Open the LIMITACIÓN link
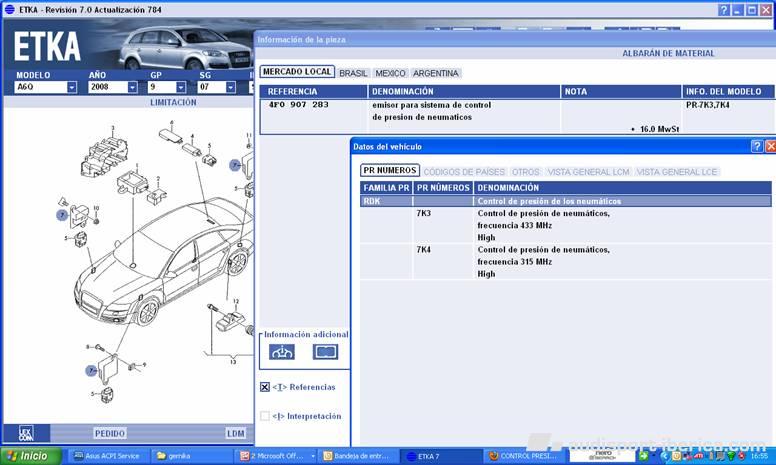 [x=173, y=102]
